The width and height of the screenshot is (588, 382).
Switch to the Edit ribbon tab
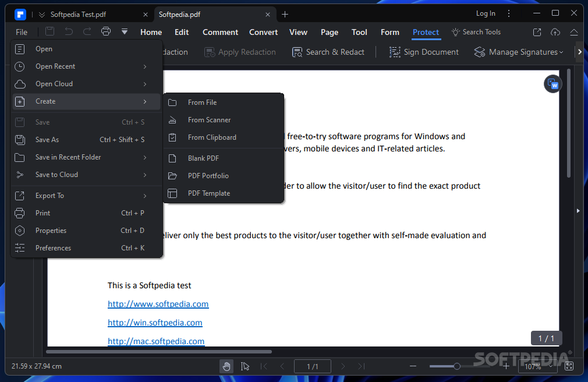tap(182, 32)
